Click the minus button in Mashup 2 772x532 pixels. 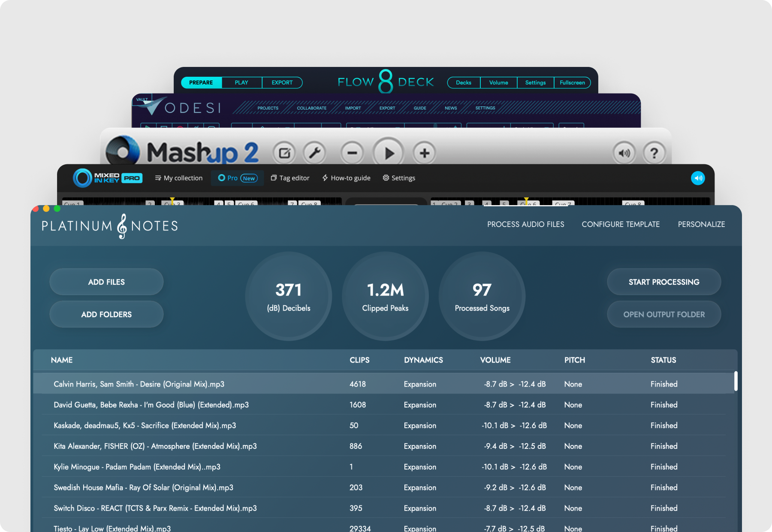tap(352, 153)
